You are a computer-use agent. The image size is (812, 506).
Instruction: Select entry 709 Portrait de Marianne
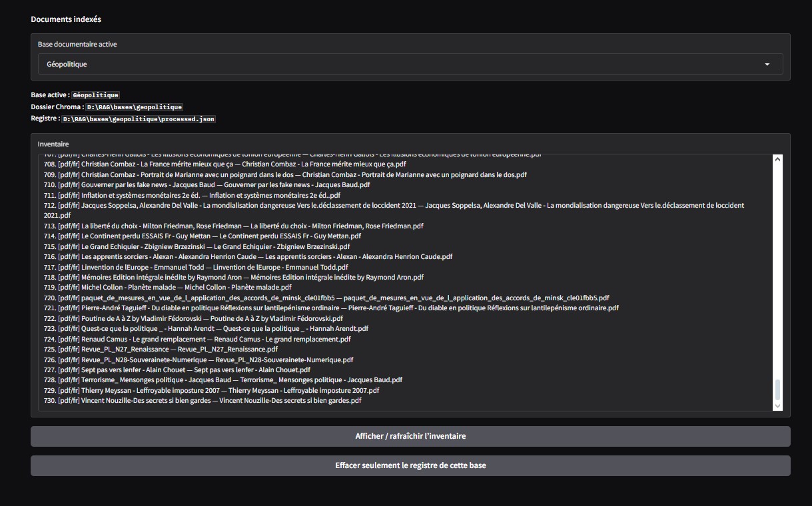[285, 174]
